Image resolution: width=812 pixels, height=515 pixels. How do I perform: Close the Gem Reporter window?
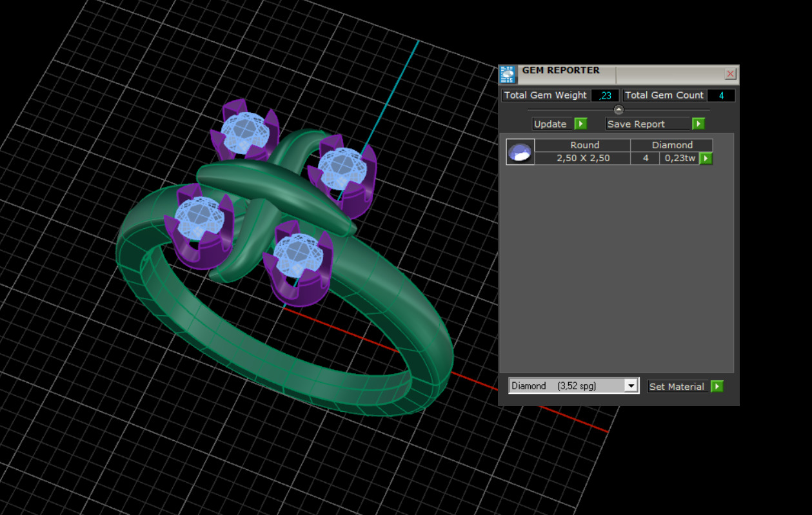[731, 74]
